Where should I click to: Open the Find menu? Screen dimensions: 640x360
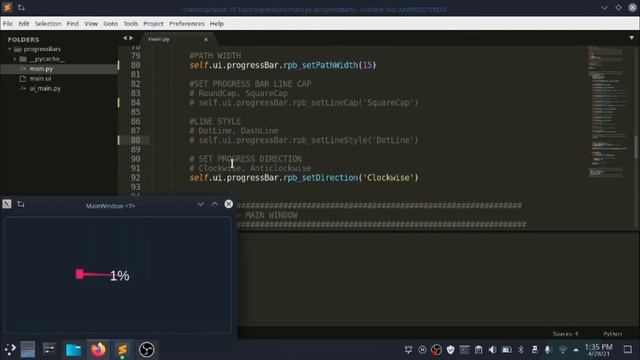coord(73,24)
